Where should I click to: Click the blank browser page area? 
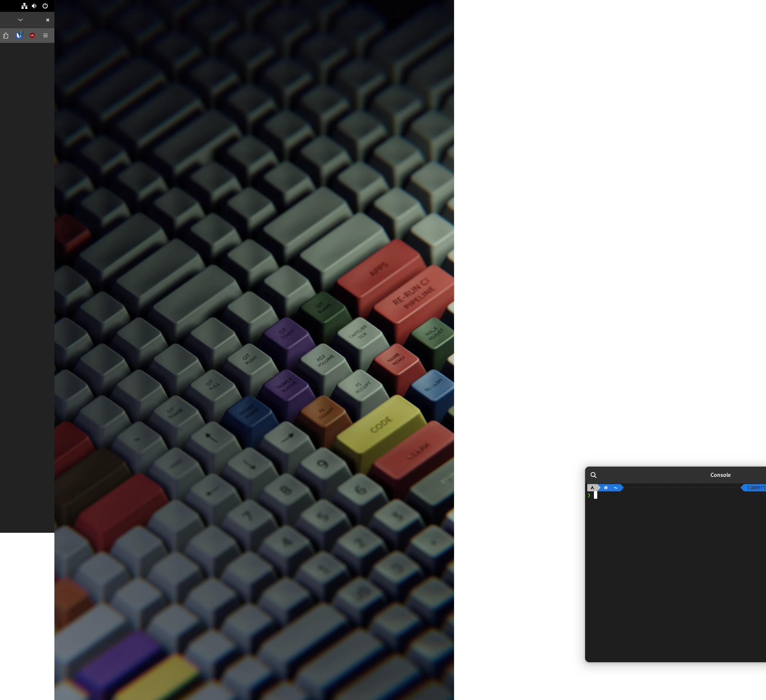[27, 266]
